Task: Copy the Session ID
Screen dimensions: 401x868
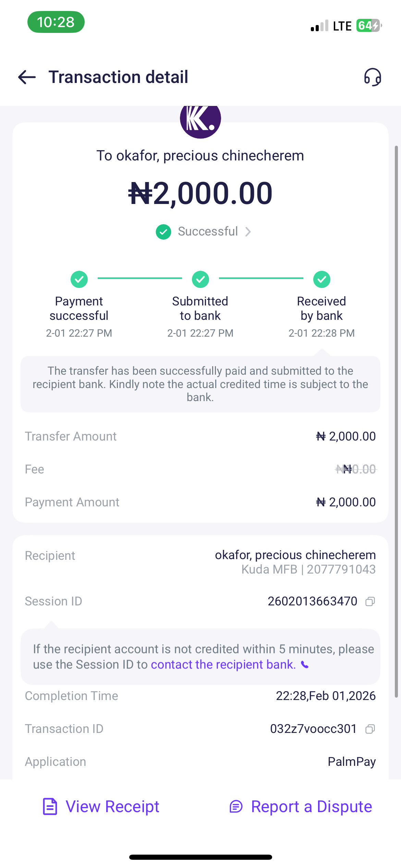Action: 370,601
